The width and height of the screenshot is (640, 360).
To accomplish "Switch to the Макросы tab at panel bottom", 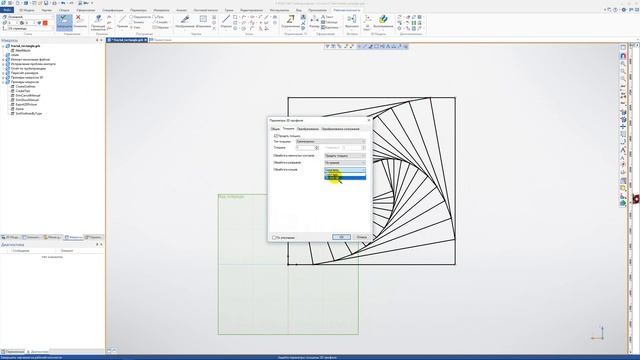I will coord(73,237).
